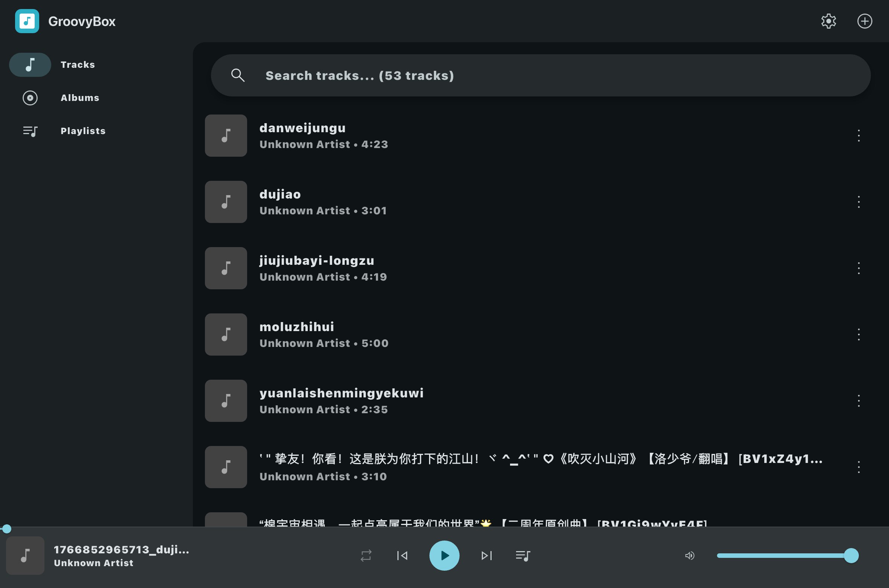Open the settings gear
Viewport: 889px width, 588px height.
coord(829,21)
